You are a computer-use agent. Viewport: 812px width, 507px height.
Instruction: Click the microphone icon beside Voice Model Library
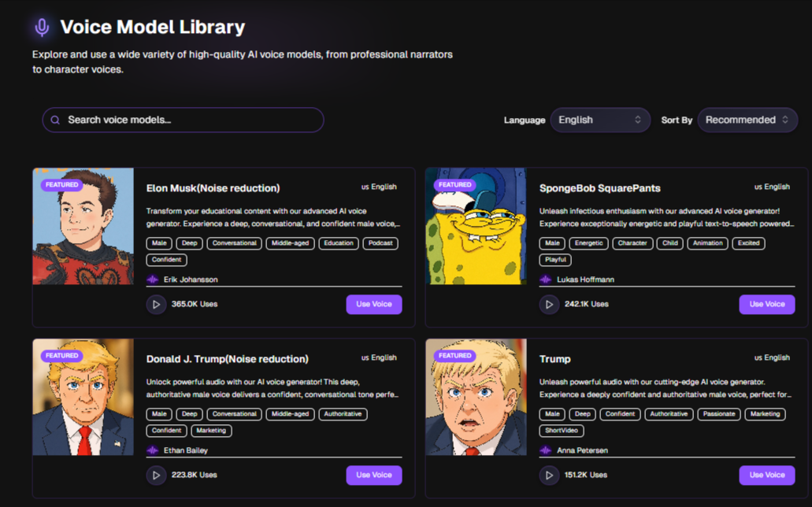click(x=42, y=27)
